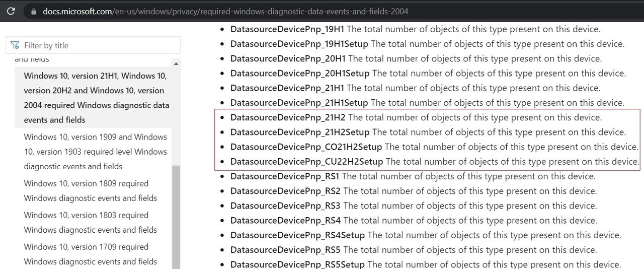Click the sidebar vertical scrollbar thumb
Screen dimensions: 644x269
tap(176, 217)
